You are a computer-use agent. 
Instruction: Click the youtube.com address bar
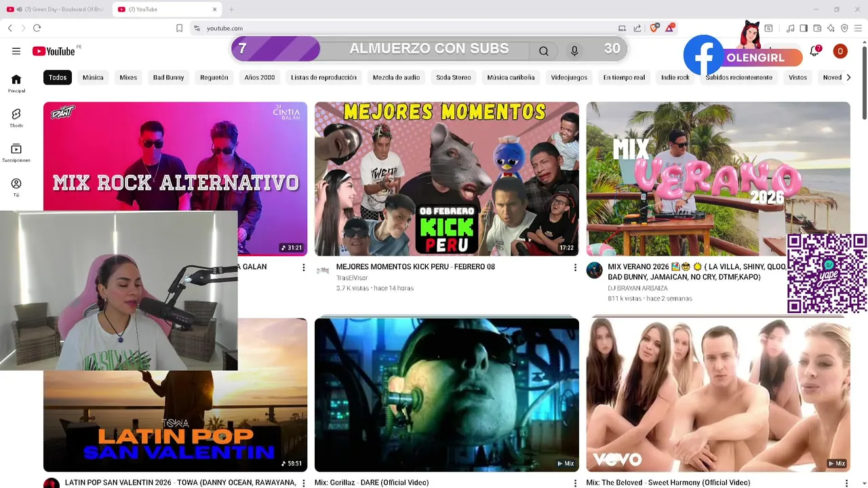(x=407, y=28)
